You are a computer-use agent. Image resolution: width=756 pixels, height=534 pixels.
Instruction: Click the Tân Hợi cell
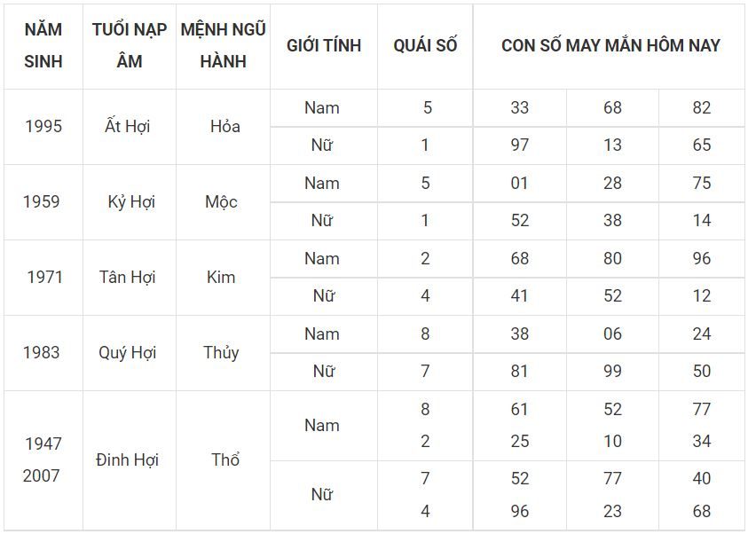[x=130, y=278]
